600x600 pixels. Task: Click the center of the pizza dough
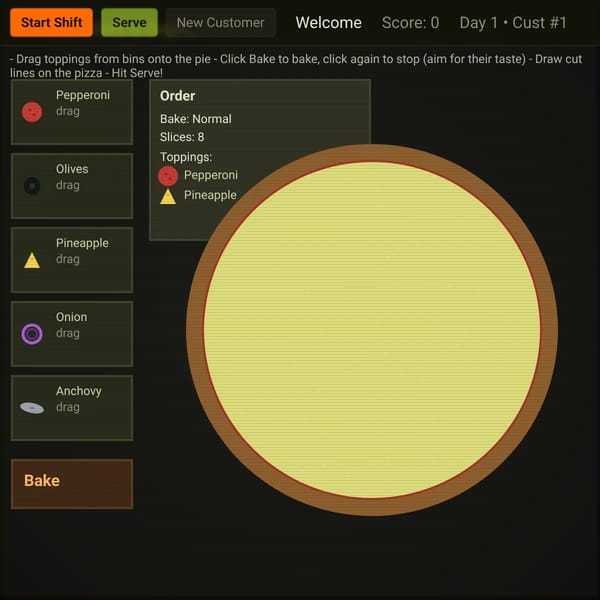click(372, 330)
